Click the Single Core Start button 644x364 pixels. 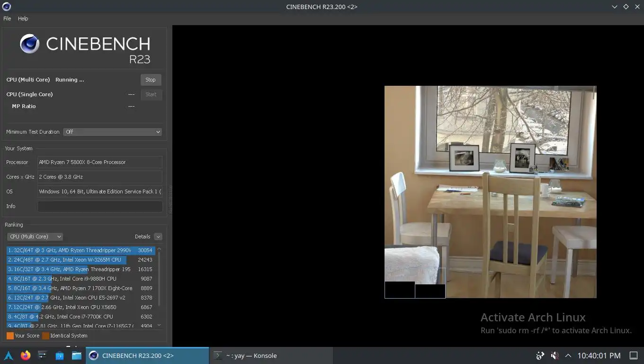[151, 94]
